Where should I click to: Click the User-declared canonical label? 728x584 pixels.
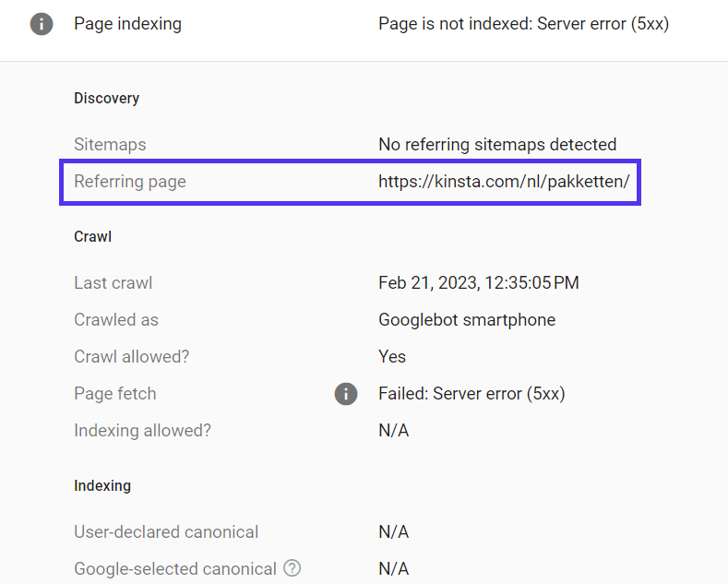166,532
